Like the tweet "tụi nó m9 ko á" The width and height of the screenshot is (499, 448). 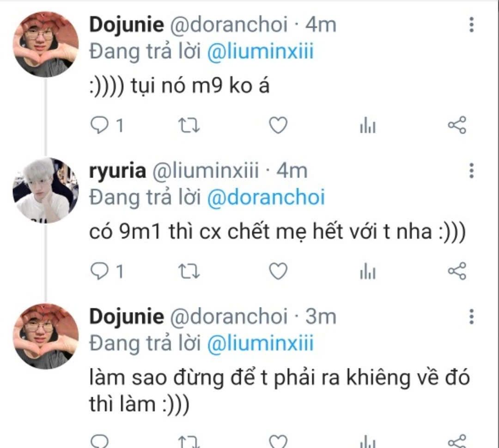click(x=278, y=125)
